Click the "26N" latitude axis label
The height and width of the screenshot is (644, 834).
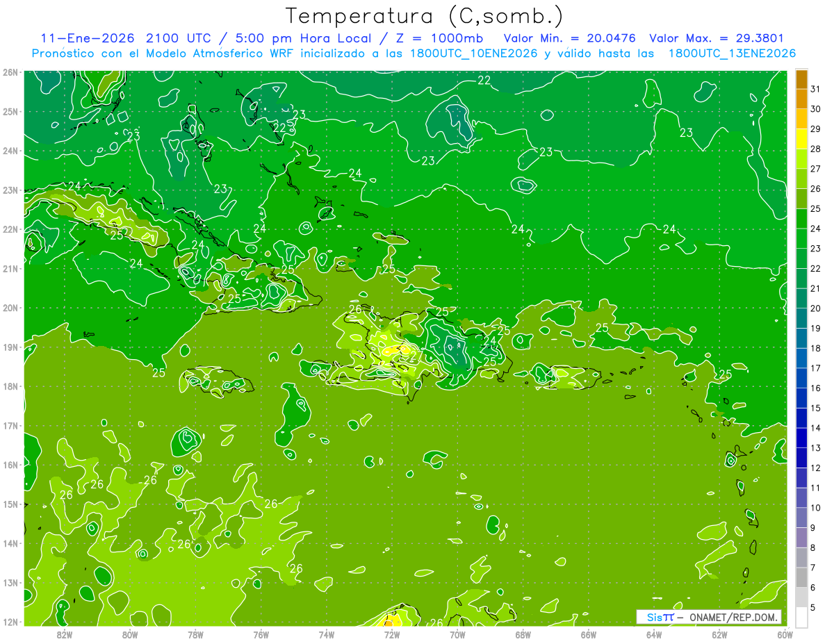[x=10, y=72]
